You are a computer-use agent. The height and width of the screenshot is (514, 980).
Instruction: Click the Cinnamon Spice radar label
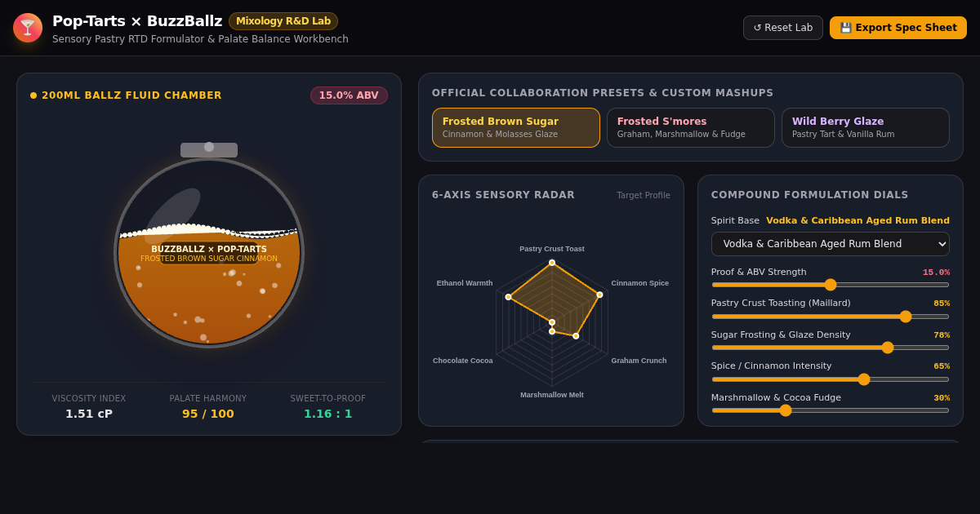(640, 283)
